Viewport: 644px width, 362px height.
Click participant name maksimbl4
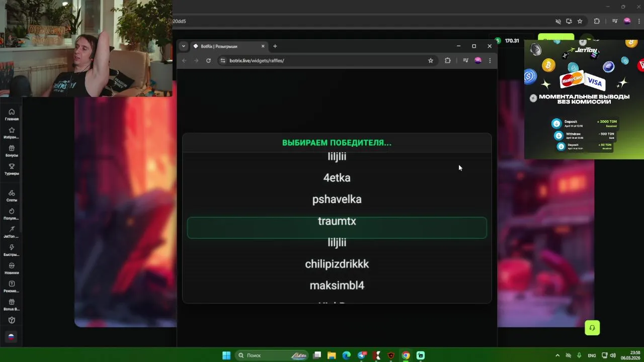[337, 286]
